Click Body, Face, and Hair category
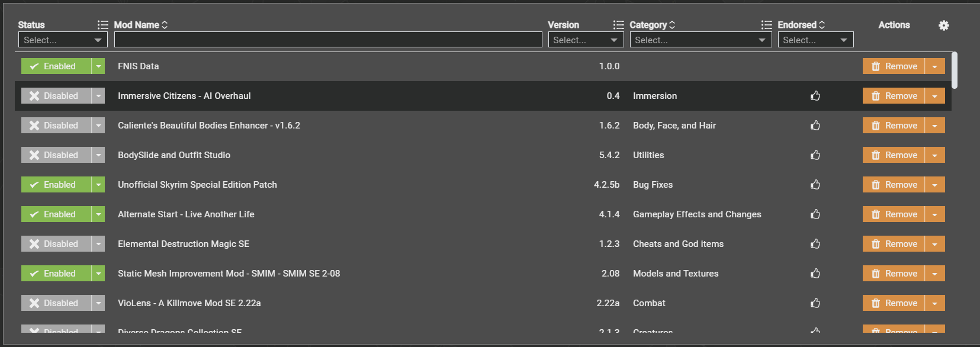This screenshot has width=980, height=347. 674,125
